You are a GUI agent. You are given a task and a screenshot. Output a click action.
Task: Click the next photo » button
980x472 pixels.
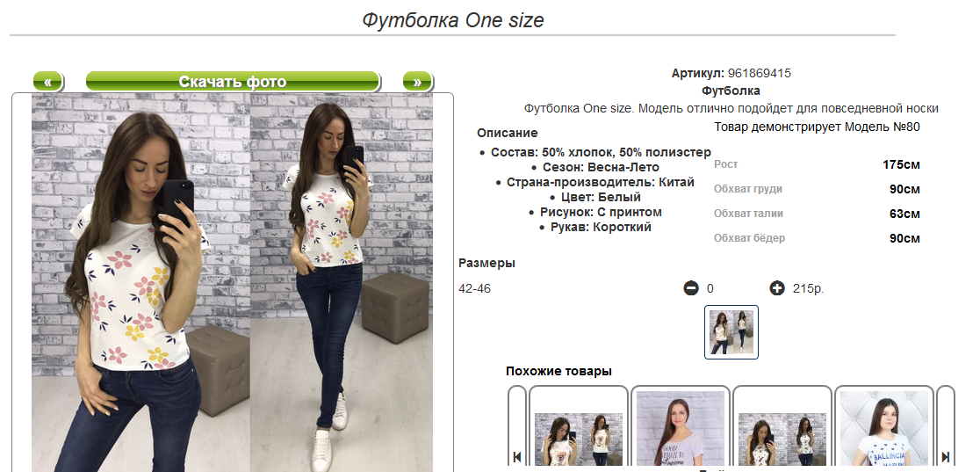[417, 82]
